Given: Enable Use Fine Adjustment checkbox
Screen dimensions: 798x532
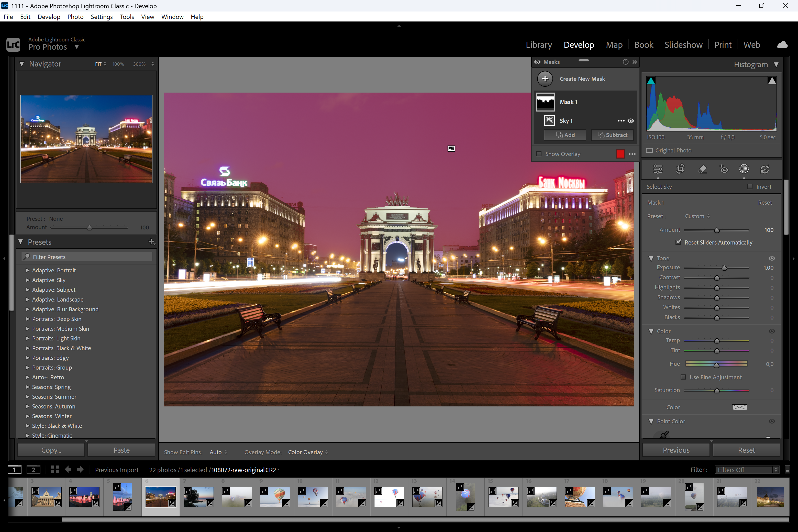Looking at the screenshot, I should click(x=683, y=377).
